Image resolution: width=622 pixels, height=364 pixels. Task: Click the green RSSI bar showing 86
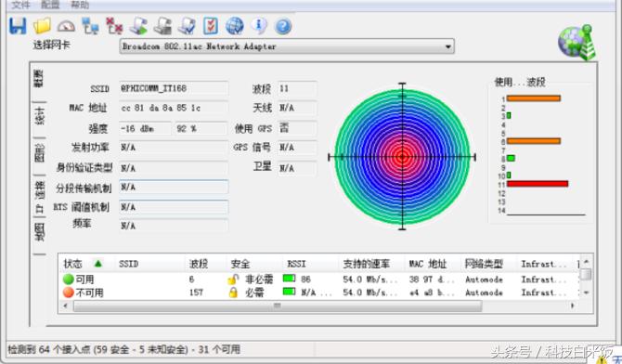coord(289,279)
